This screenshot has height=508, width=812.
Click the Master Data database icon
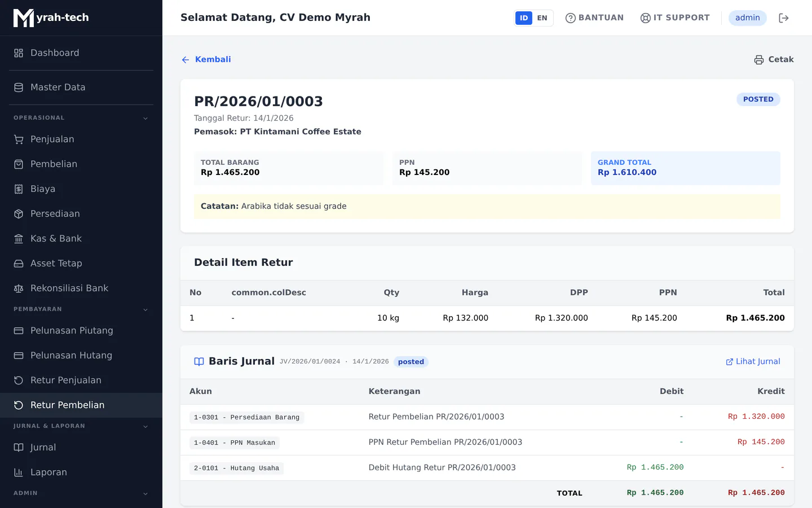click(19, 87)
